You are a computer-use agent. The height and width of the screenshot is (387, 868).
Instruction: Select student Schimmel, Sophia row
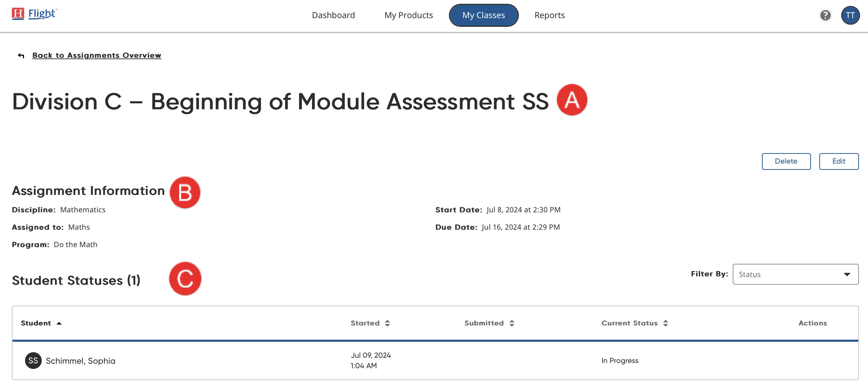pos(81,361)
